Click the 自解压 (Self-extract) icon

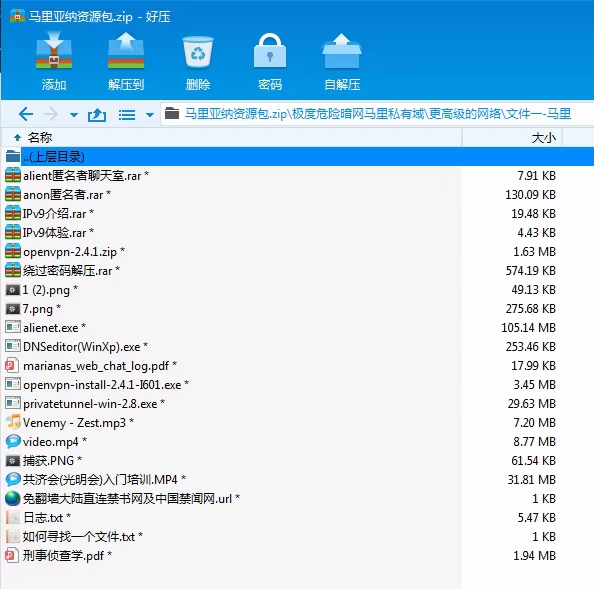coord(342,51)
